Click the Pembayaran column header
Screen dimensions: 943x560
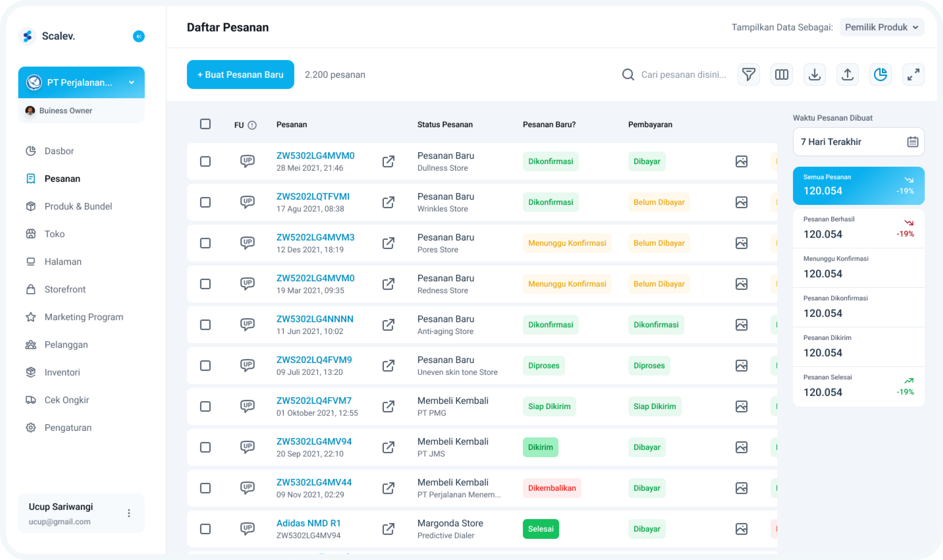tap(650, 125)
